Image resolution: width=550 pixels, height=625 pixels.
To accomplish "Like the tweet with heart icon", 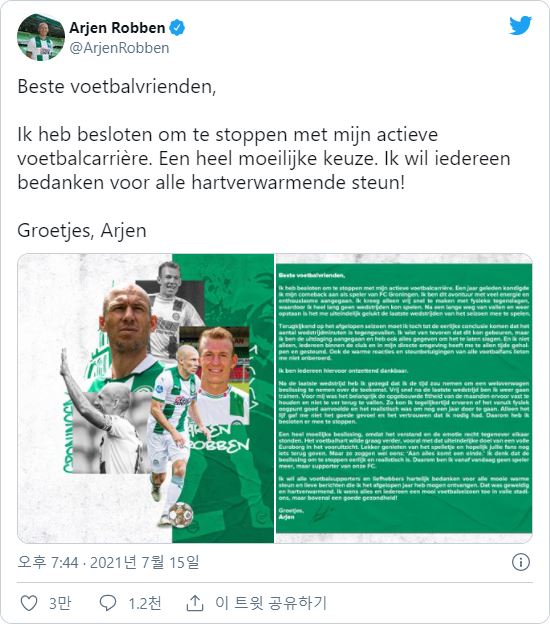I will [x=29, y=603].
